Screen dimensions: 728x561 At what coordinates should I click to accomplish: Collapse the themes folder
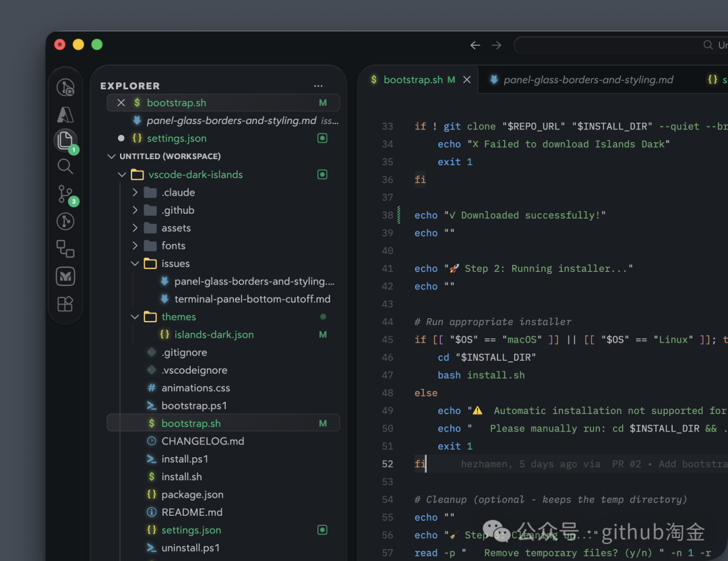(135, 316)
